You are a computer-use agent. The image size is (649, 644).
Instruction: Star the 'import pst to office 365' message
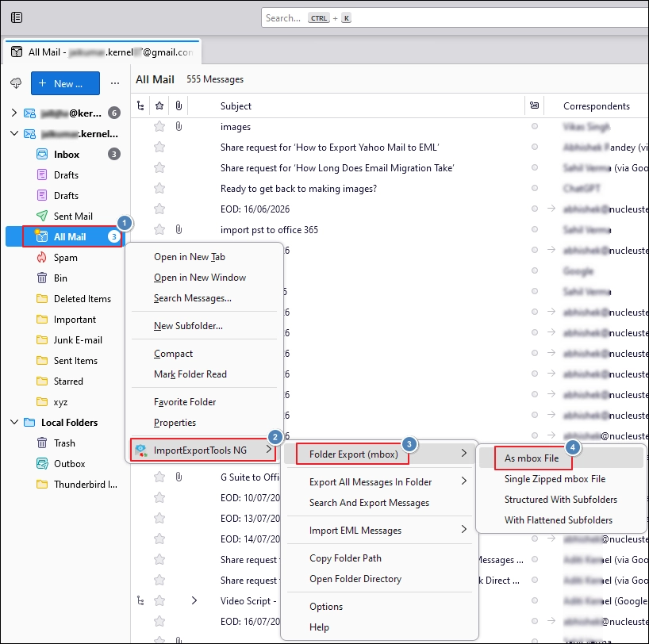159,229
